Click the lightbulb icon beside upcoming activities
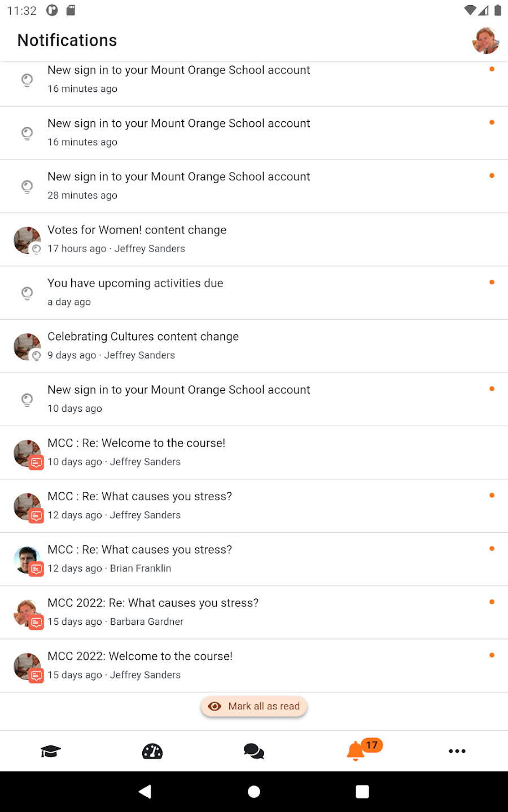This screenshot has width=508, height=812. tap(27, 293)
